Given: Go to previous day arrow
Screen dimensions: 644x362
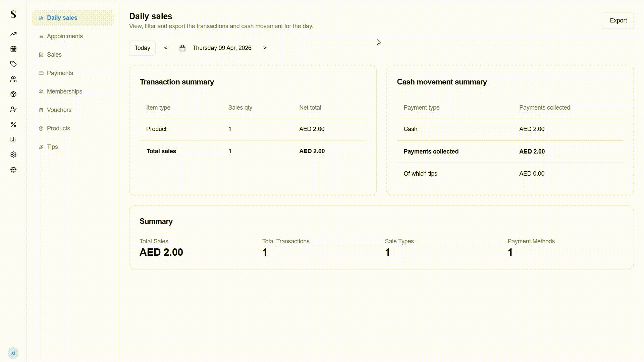Looking at the screenshot, I should click(166, 48).
